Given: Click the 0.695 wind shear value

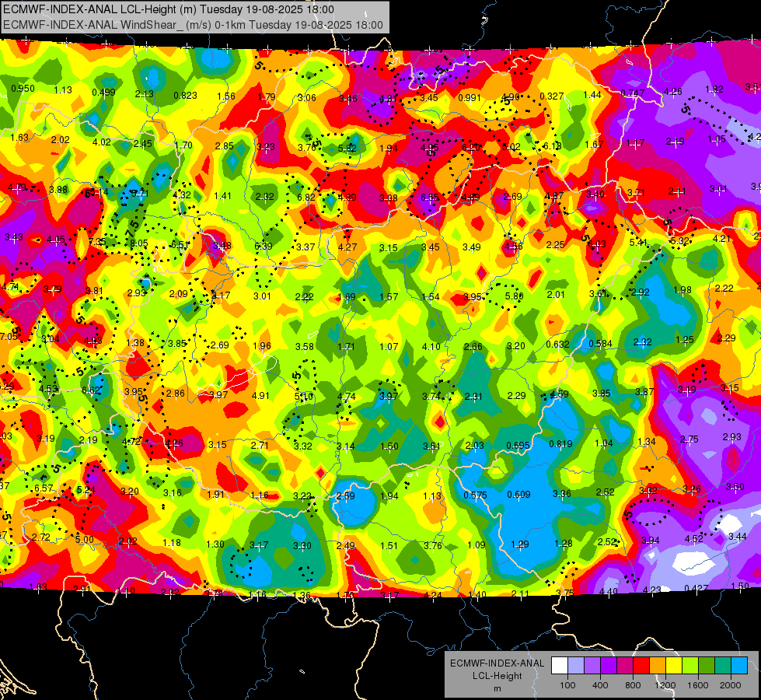Looking at the screenshot, I should 518,446.
